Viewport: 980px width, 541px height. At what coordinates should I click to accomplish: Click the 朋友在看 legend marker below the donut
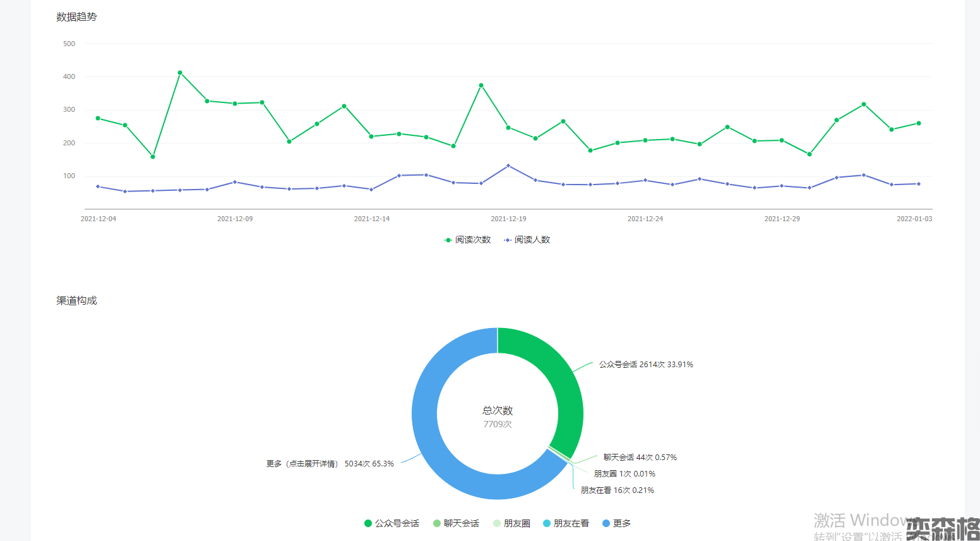(566, 523)
